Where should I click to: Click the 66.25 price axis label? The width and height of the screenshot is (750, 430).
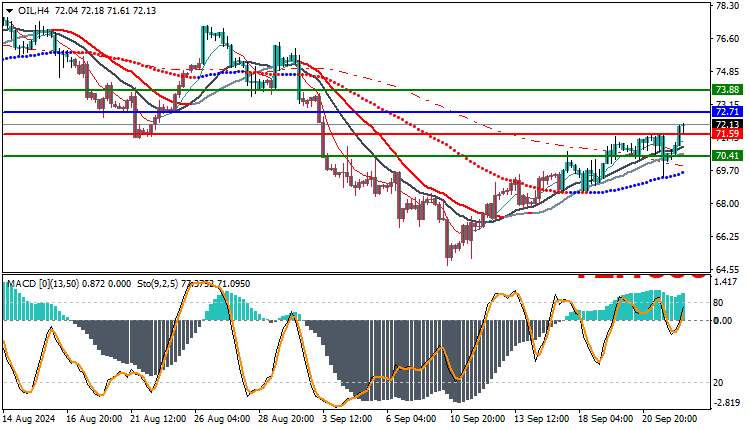[728, 237]
